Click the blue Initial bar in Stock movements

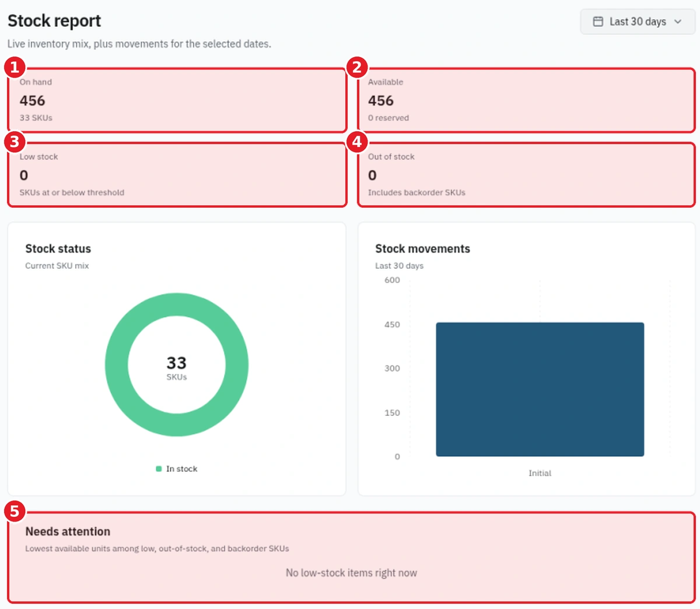[540, 389]
